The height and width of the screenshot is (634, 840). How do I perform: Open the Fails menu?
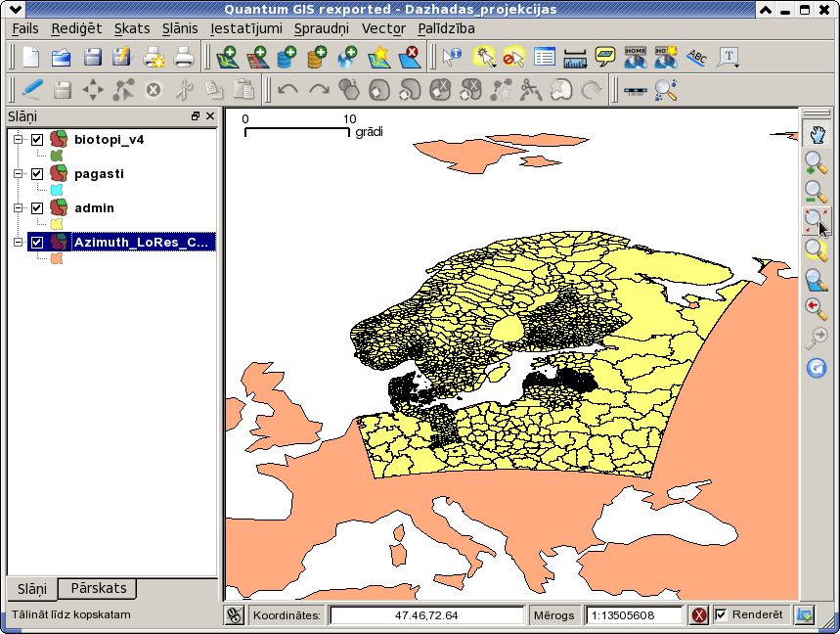coord(25,28)
